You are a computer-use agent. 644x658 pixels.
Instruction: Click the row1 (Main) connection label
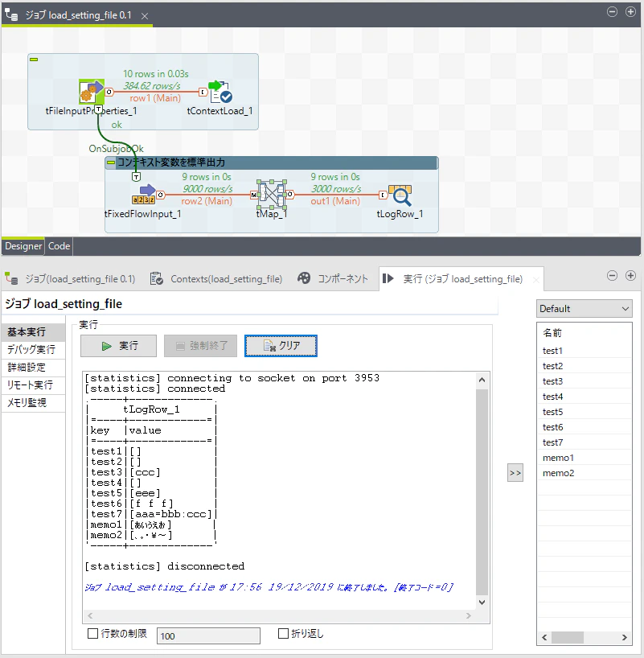point(155,98)
